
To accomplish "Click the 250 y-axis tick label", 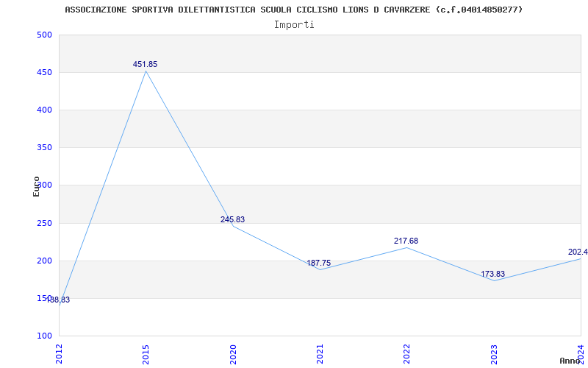I will [x=44, y=224].
